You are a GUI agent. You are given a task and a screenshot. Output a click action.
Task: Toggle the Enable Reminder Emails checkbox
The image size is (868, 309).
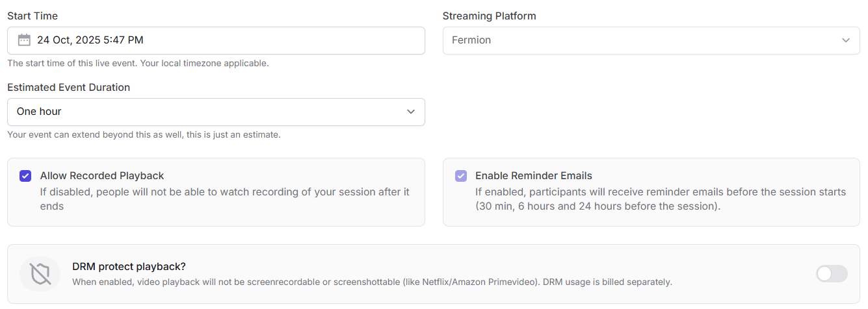(x=460, y=176)
